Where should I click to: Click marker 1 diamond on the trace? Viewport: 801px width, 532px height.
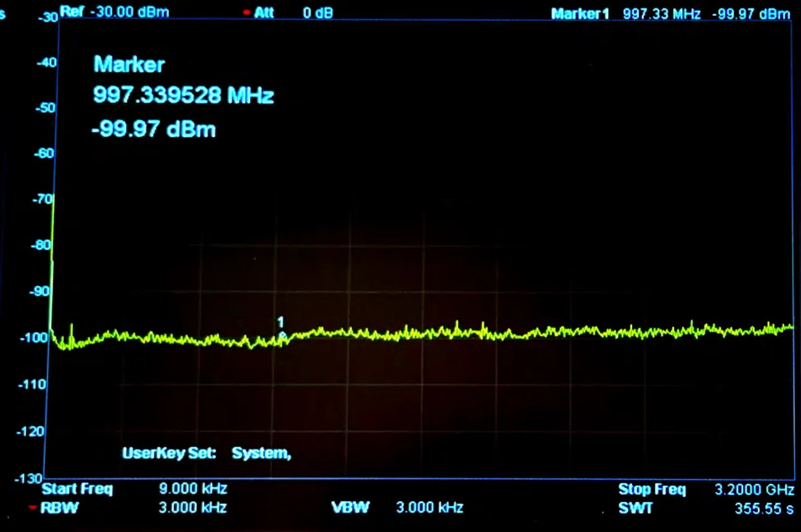click(281, 335)
